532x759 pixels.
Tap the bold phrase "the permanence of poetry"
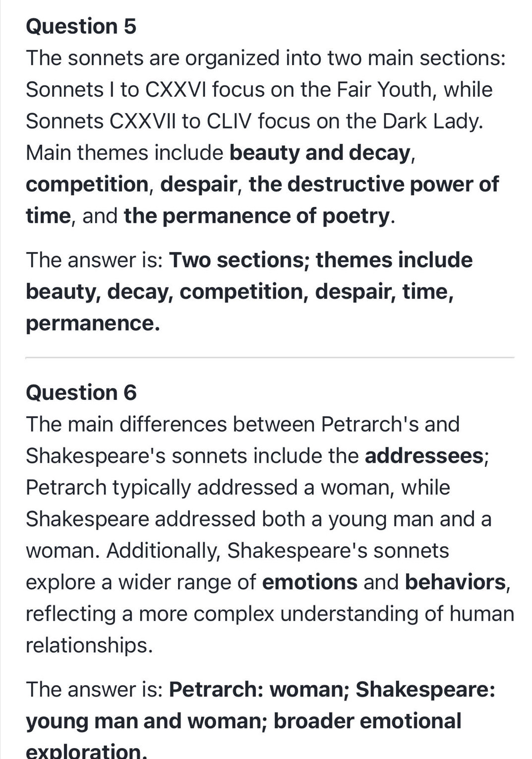coord(257,216)
